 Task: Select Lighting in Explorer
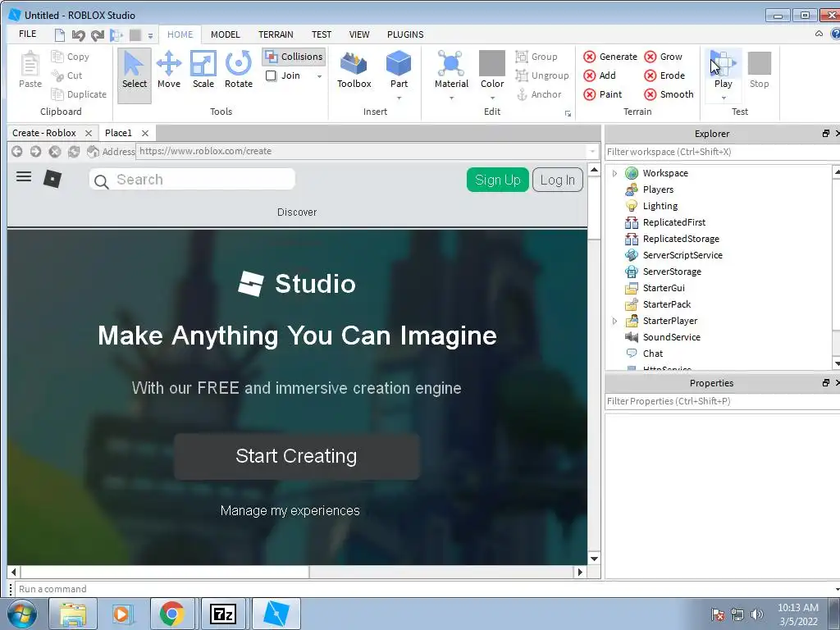(660, 206)
